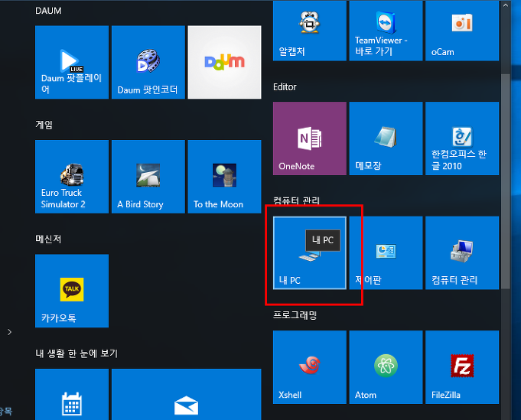The width and height of the screenshot is (521, 420).
Task: Open the mail app tile
Action: click(187, 394)
